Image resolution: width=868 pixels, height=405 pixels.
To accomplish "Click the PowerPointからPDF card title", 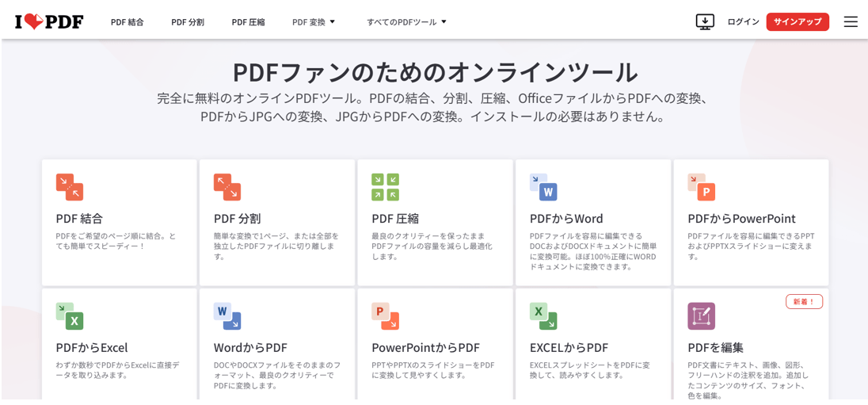I will [x=426, y=348].
